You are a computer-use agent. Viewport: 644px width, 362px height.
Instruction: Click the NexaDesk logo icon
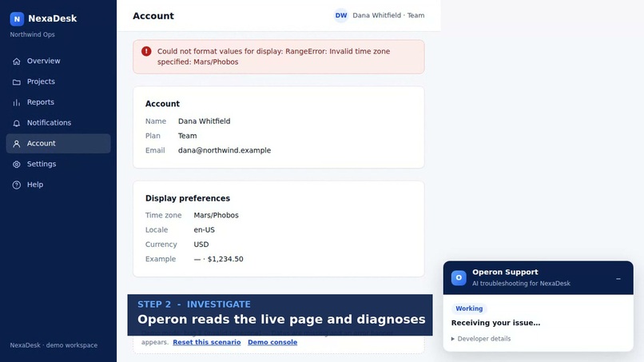click(17, 19)
